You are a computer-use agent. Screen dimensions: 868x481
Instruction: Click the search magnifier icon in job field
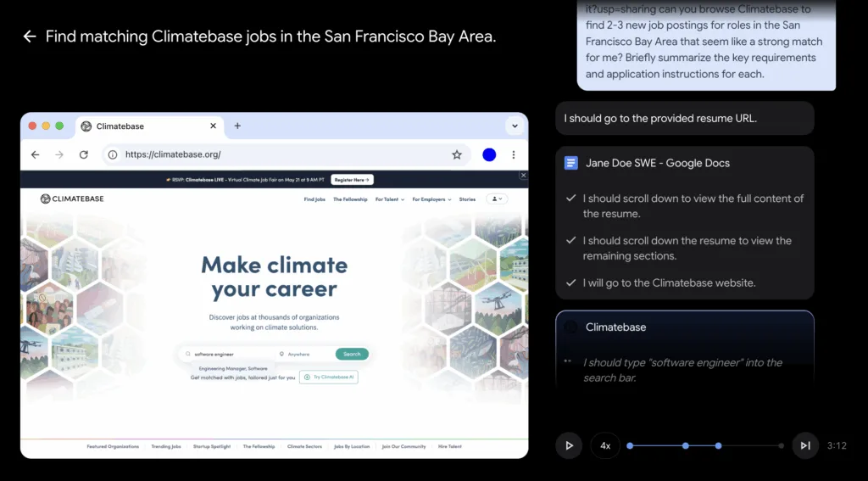[187, 354]
